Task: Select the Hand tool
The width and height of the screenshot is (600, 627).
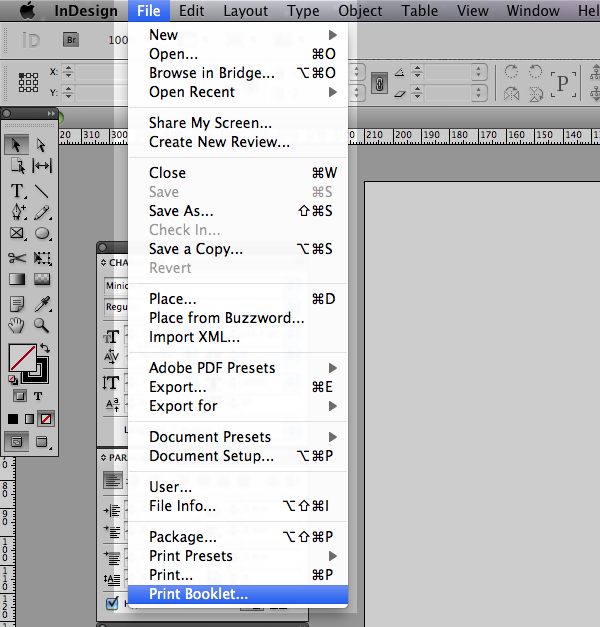Action: (x=16, y=325)
